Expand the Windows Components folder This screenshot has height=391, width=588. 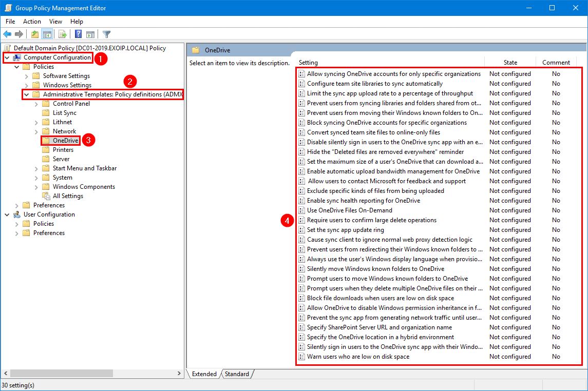[36, 187]
